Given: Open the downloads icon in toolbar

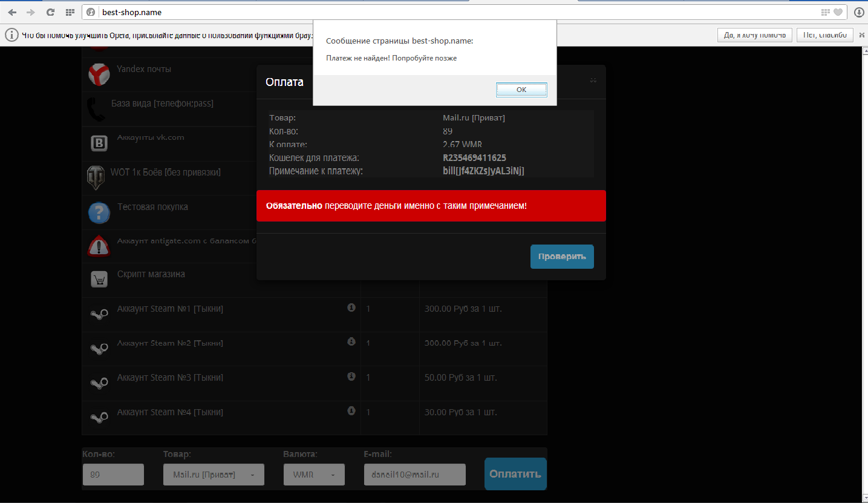Looking at the screenshot, I should (x=858, y=12).
